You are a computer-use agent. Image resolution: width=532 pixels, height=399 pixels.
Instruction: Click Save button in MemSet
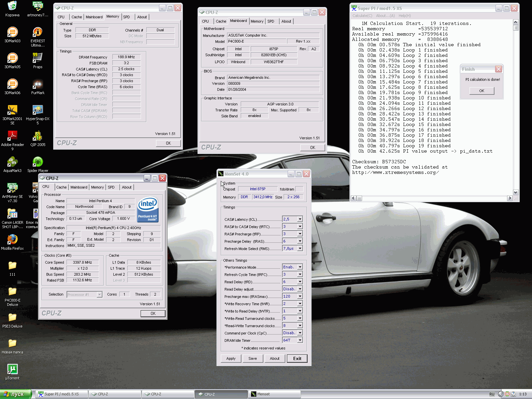click(252, 358)
